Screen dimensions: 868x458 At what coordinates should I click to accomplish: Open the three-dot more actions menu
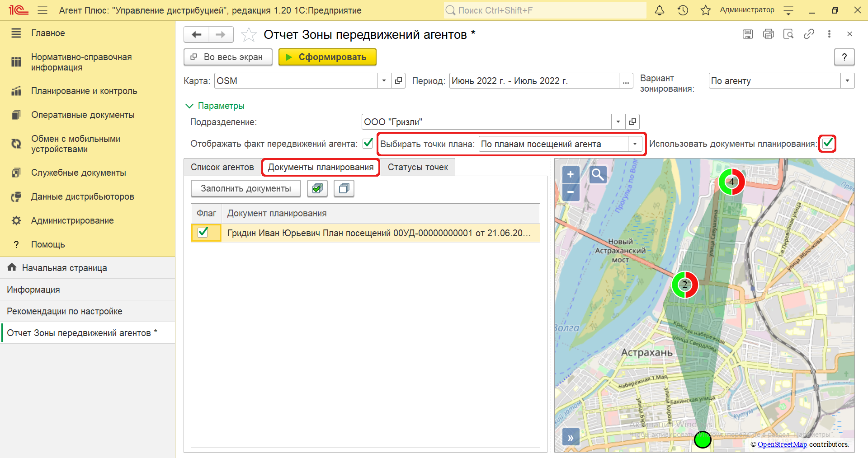(829, 34)
